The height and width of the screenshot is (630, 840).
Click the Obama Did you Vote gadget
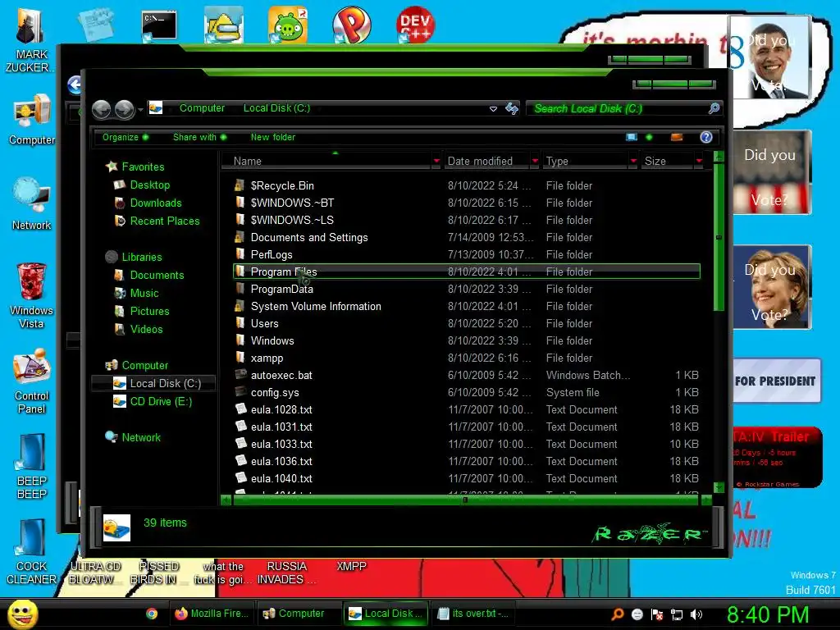pyautogui.click(x=768, y=57)
